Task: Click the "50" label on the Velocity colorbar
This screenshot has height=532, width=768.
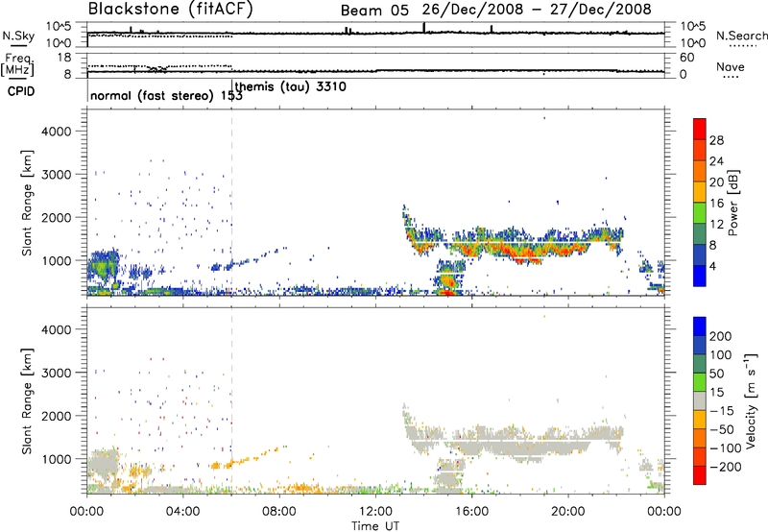Action: 716,374
